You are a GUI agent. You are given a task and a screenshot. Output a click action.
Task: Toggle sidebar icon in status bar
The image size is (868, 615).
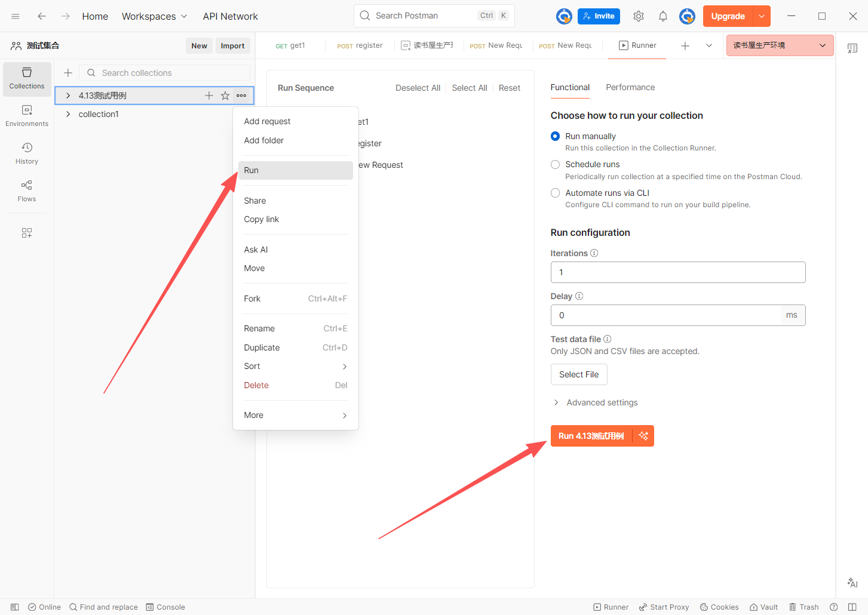pos(15,607)
